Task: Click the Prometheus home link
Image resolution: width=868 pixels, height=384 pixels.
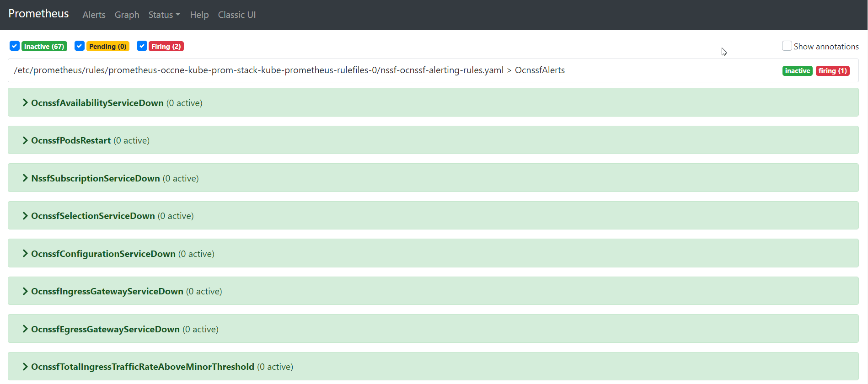Action: [38, 14]
